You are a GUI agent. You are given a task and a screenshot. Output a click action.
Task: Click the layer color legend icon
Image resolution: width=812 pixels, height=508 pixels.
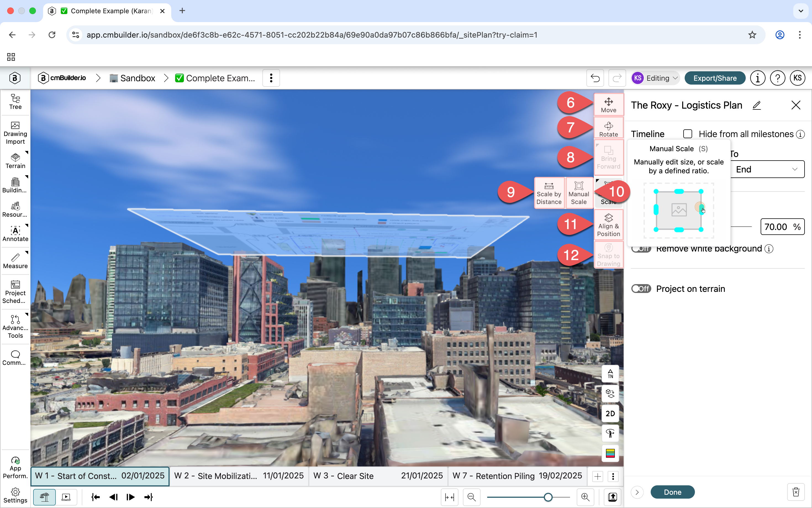click(610, 453)
